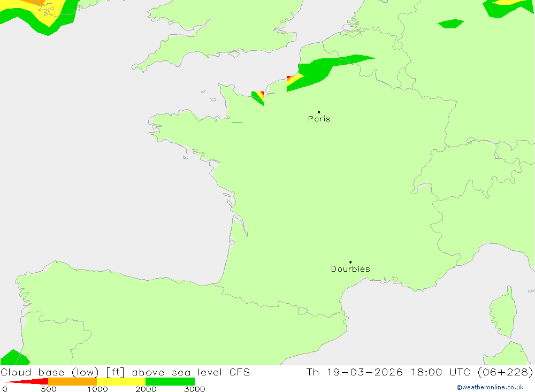
Task: Click the Dourbies location label
Action: (350, 269)
